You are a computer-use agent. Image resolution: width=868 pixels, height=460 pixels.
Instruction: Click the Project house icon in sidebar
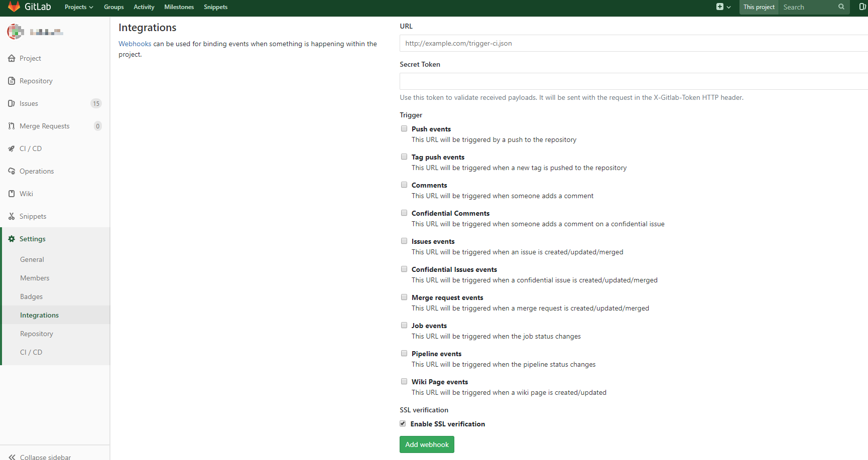coord(12,58)
